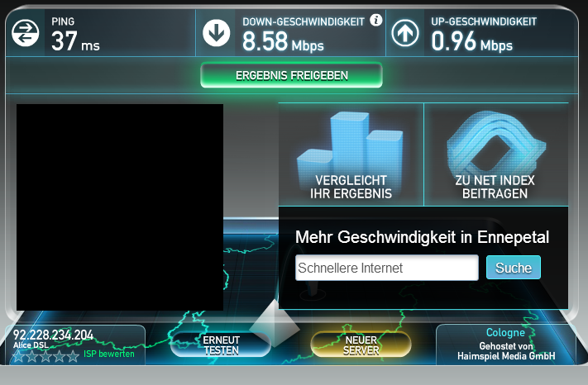The width and height of the screenshot is (588, 385).
Task: Rate ISP with the third star
Action: pyautogui.click(x=45, y=356)
